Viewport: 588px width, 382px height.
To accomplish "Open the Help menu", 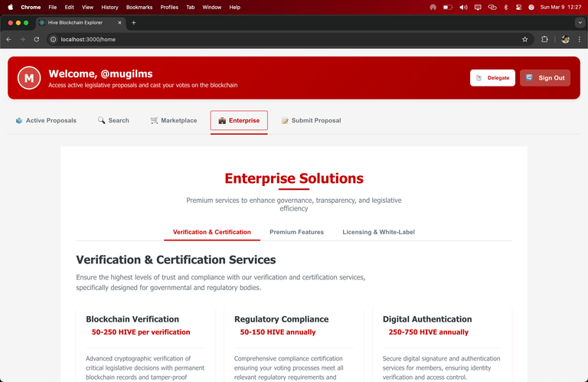I will coord(235,7).
